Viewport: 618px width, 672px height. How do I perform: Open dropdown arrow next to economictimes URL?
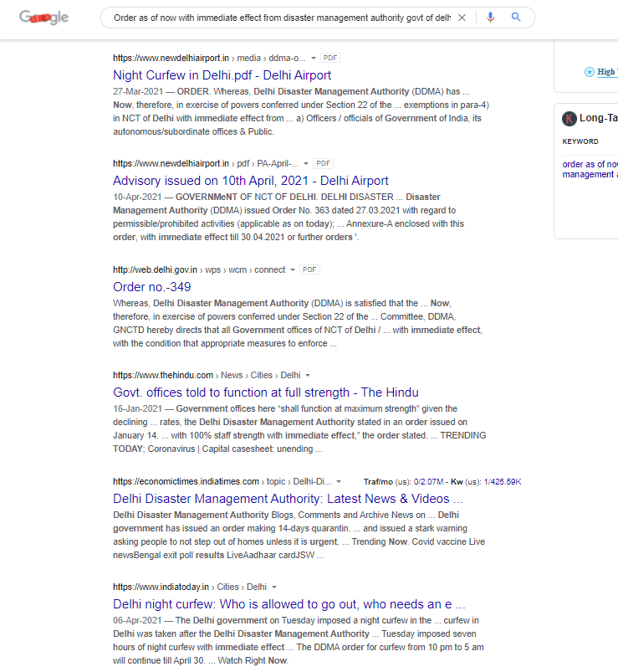[339, 482]
